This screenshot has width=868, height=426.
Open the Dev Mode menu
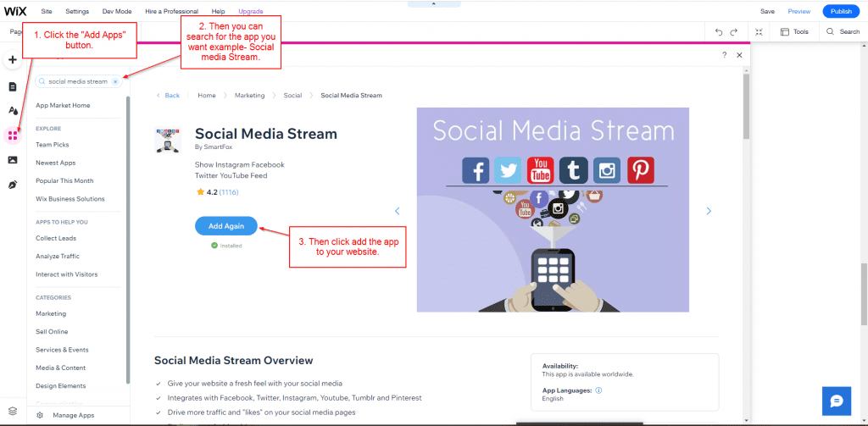(x=117, y=11)
